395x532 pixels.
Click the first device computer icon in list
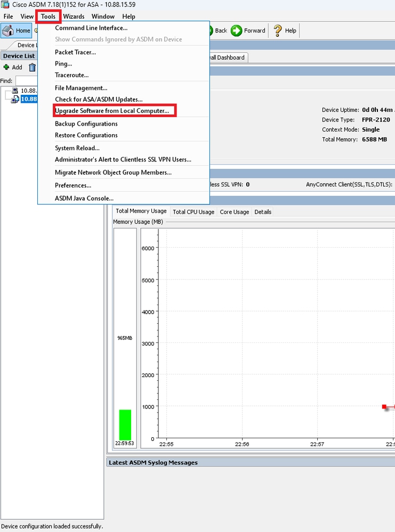(x=15, y=90)
